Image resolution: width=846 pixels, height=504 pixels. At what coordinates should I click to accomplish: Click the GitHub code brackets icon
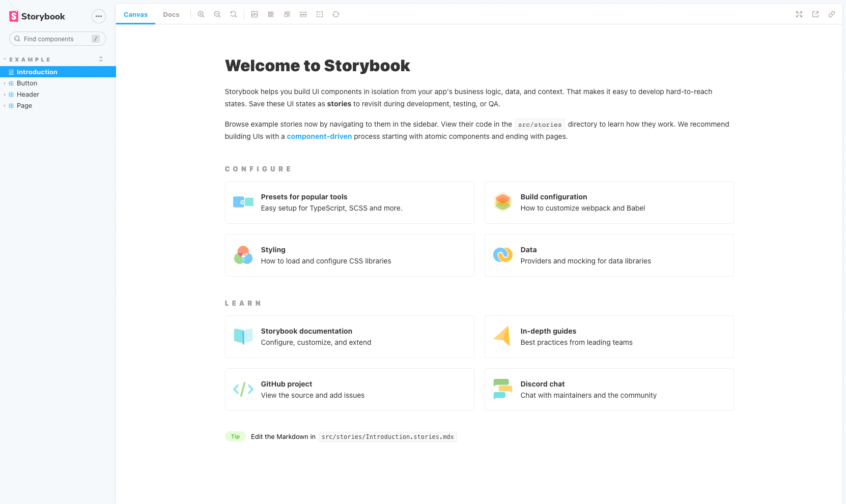[x=243, y=390]
